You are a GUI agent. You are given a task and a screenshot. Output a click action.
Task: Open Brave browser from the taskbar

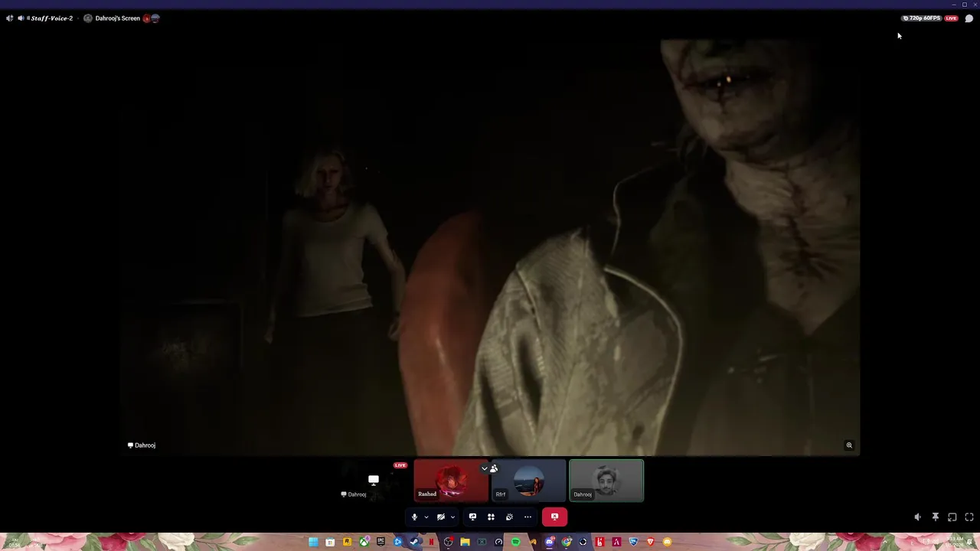click(650, 542)
